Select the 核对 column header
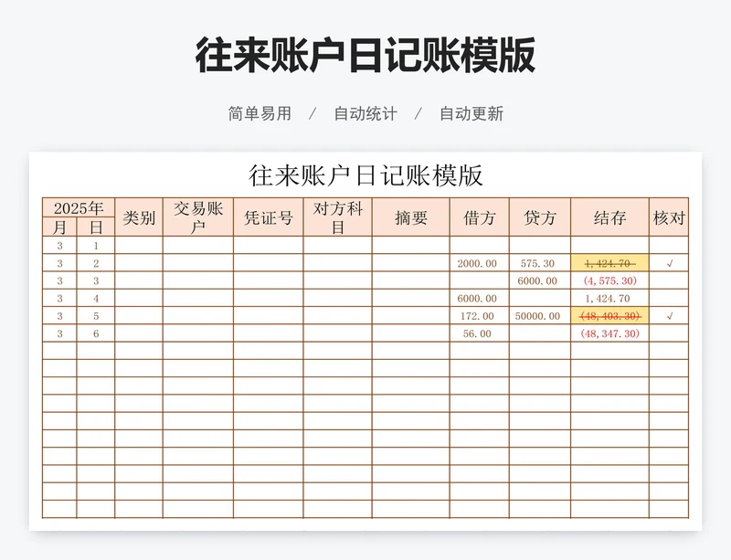731x560 pixels. coord(669,217)
